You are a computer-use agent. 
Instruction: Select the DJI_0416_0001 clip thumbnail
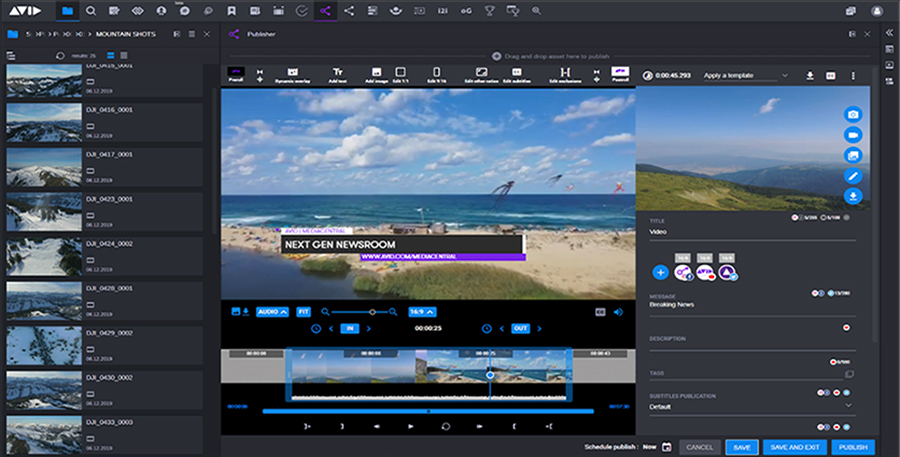pyautogui.click(x=44, y=123)
